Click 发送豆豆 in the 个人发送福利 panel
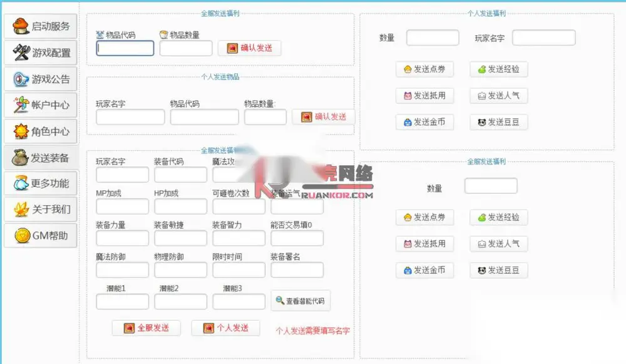The width and height of the screenshot is (626, 364). pyautogui.click(x=499, y=122)
